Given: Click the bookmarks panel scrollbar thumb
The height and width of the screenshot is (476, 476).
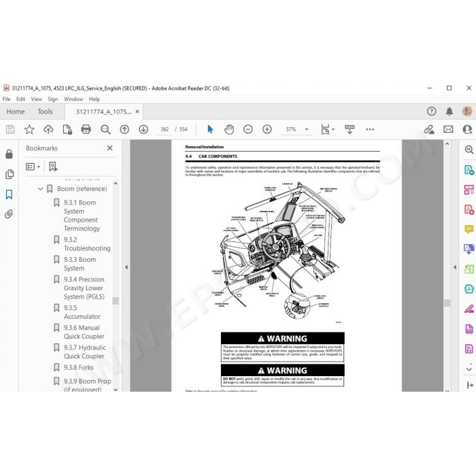Looking at the screenshot, I should (x=116, y=301).
